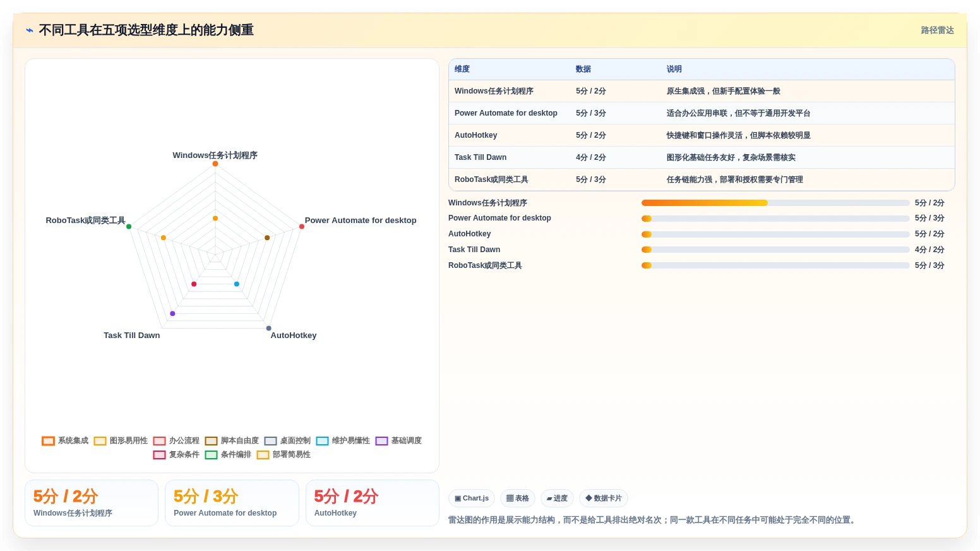Open the Power Automate for desktop score card
980x551 pixels.
click(232, 503)
